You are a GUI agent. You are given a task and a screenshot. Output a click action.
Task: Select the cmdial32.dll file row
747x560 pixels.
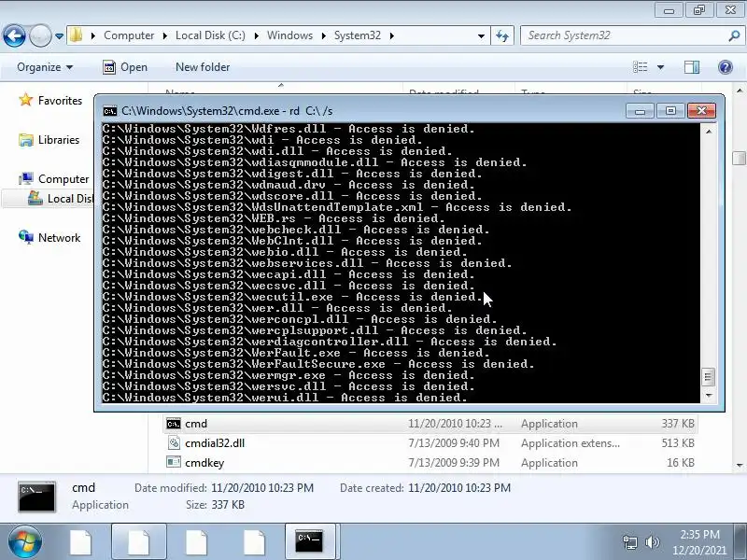click(x=430, y=442)
